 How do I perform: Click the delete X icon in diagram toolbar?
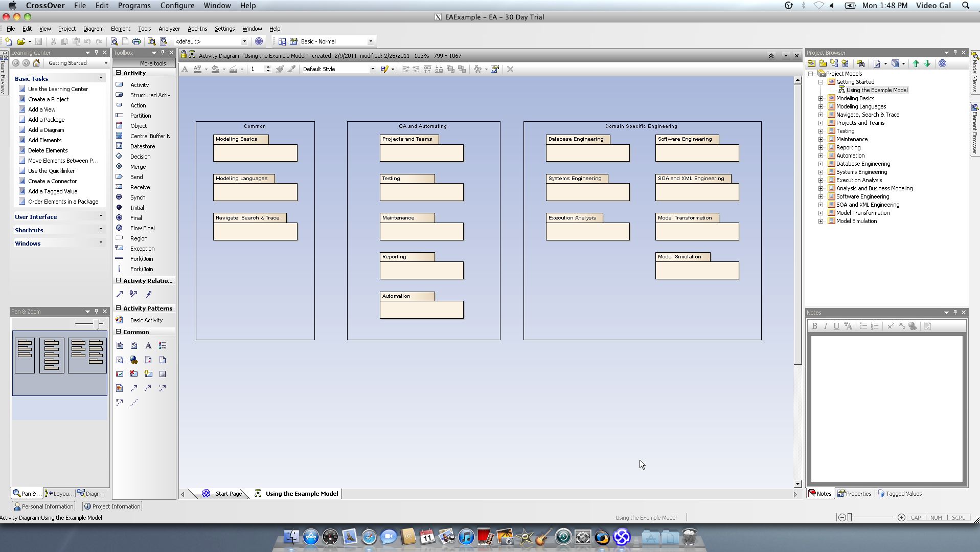click(510, 69)
